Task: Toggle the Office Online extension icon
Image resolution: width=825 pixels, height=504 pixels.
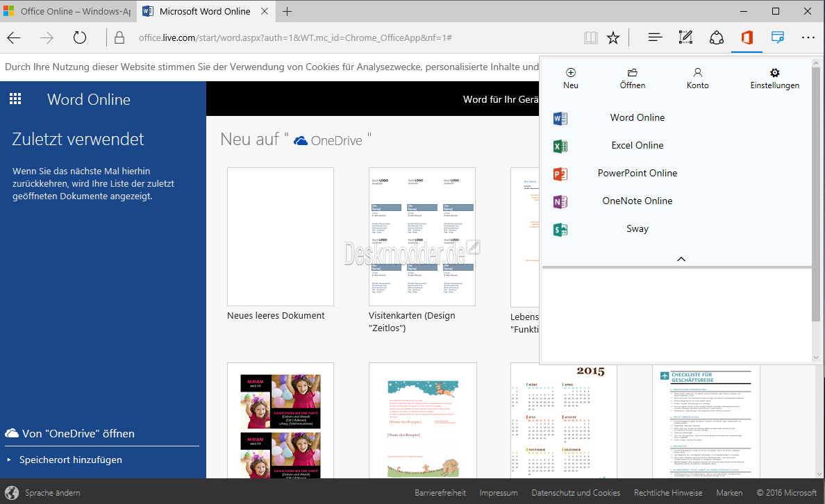Action: [x=747, y=37]
